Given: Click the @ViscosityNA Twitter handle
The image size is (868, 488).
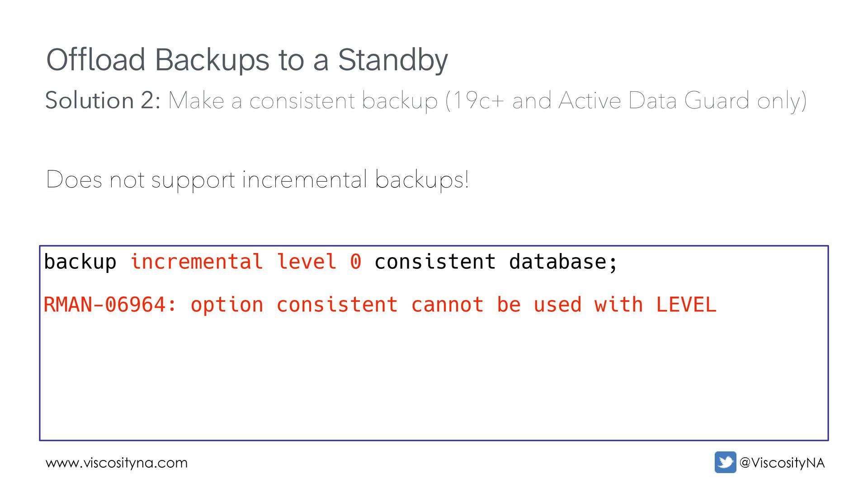Looking at the screenshot, I should [x=782, y=463].
